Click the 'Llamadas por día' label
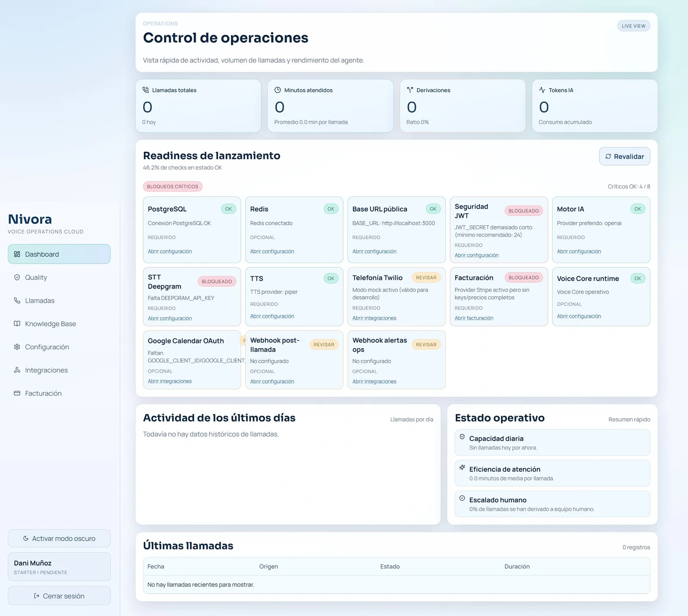The height and width of the screenshot is (616, 688). coord(412,420)
